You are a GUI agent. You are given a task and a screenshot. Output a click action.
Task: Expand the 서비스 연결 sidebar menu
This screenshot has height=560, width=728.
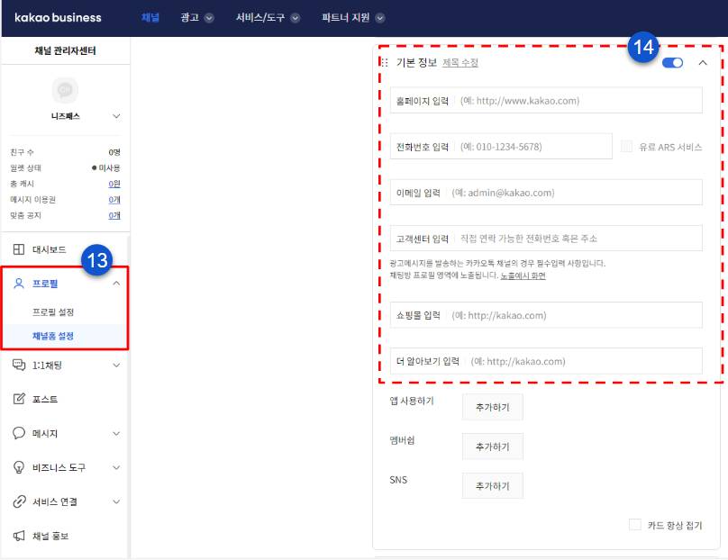click(x=115, y=501)
